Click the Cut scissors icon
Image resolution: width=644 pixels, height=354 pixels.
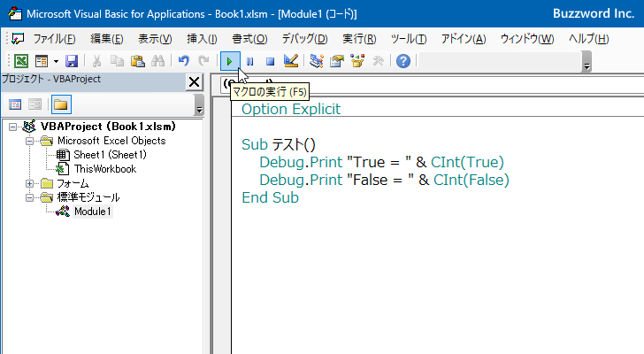click(x=96, y=61)
